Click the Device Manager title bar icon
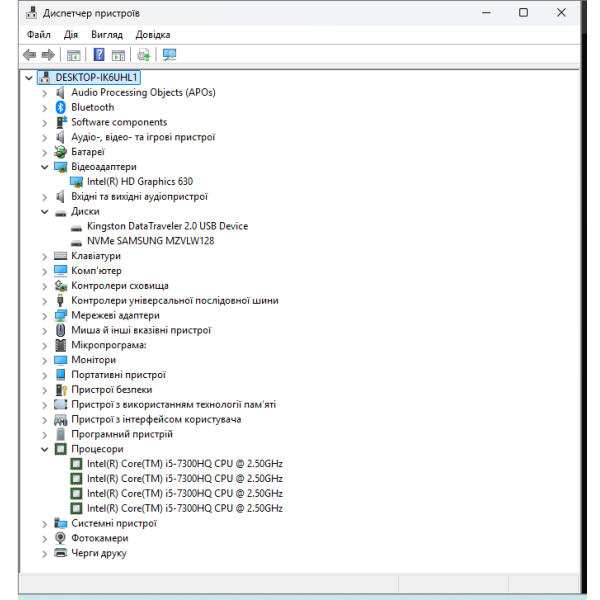600x600 pixels. pos(31,13)
